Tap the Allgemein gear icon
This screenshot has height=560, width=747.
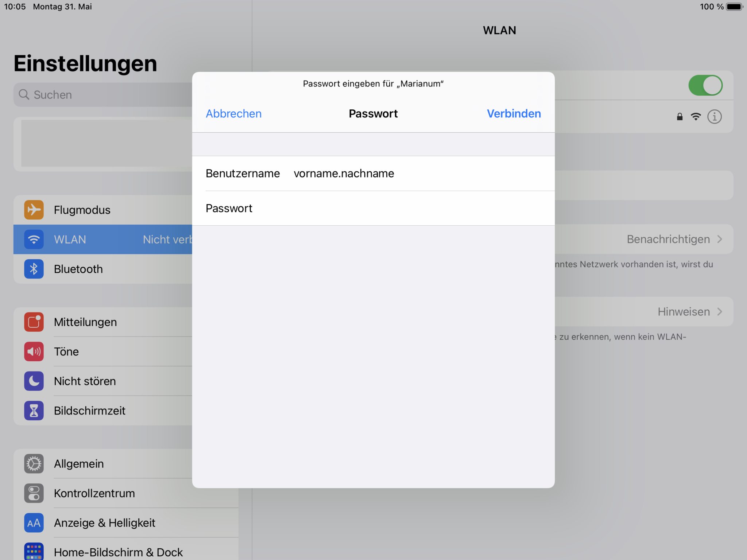[x=34, y=464]
